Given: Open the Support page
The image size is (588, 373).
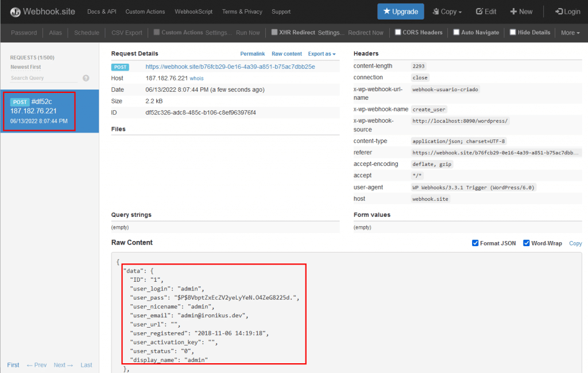Looking at the screenshot, I should pyautogui.click(x=281, y=11).
